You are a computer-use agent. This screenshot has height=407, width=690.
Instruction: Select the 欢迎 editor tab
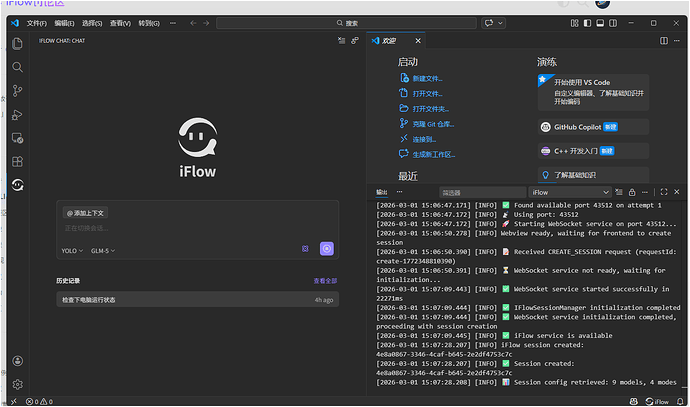385,40
